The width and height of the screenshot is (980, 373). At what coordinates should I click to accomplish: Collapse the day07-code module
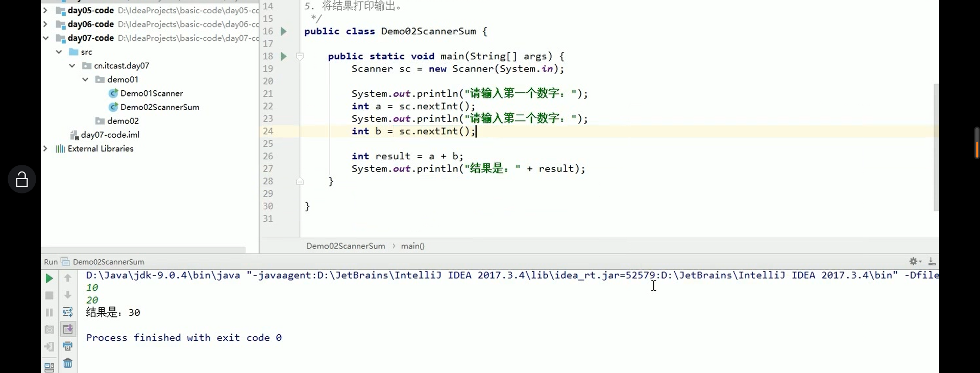[x=45, y=38]
